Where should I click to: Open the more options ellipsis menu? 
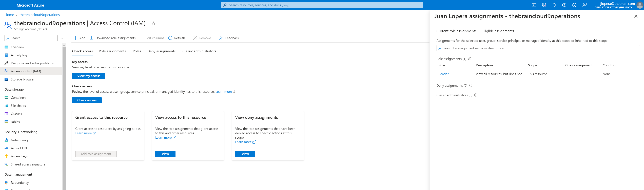[162, 23]
